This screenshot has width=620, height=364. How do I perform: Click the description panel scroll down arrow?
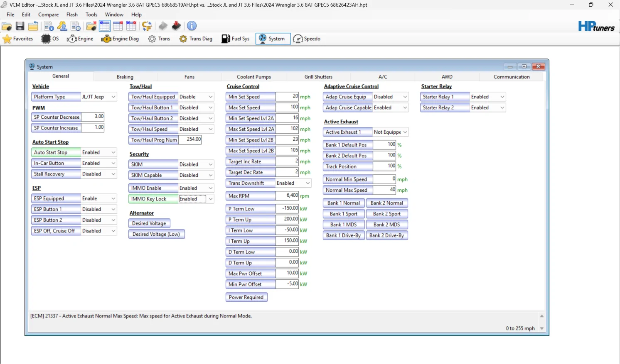[x=542, y=329]
